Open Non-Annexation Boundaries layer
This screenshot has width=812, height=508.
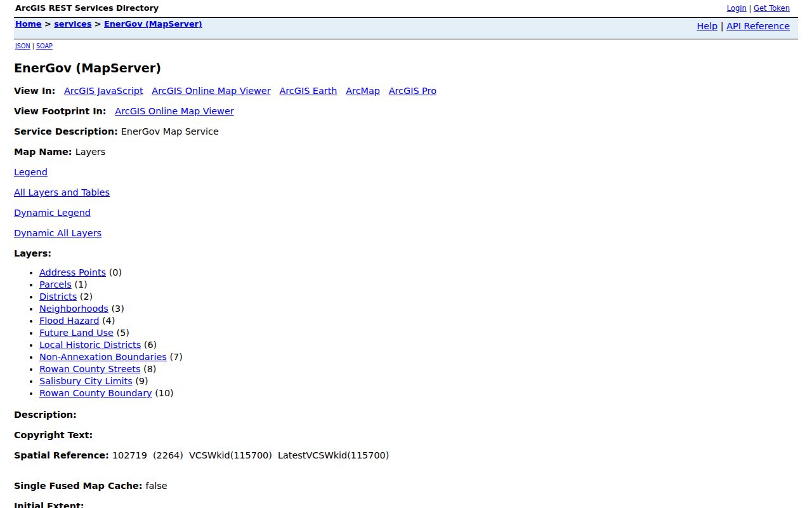point(103,357)
